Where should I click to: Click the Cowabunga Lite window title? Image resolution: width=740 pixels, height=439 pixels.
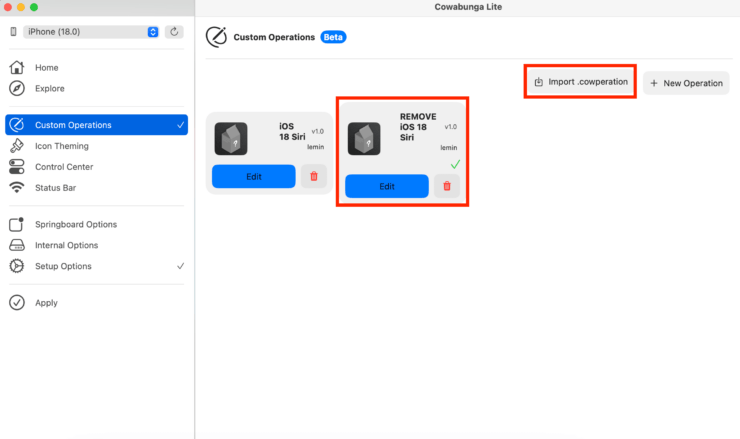click(x=468, y=7)
